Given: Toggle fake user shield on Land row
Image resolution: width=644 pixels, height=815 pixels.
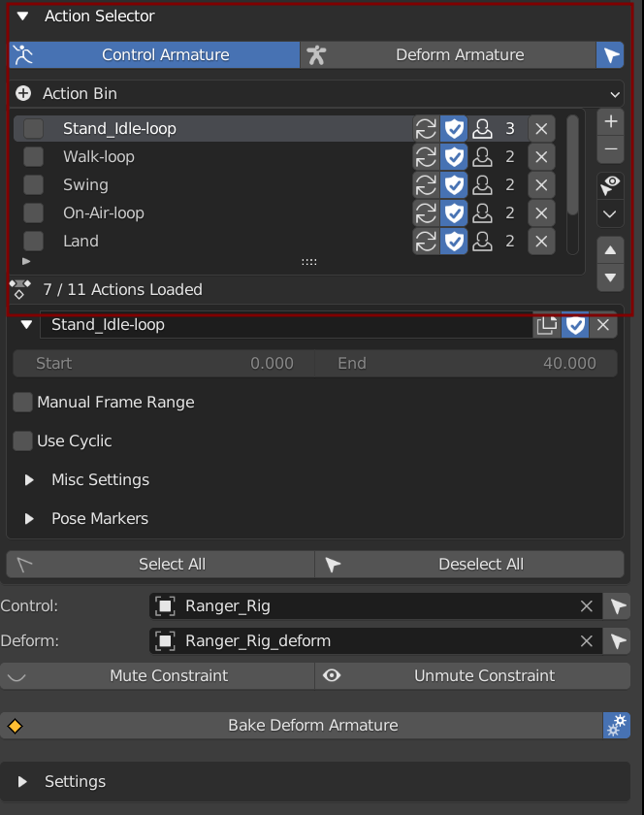Looking at the screenshot, I should [x=454, y=241].
